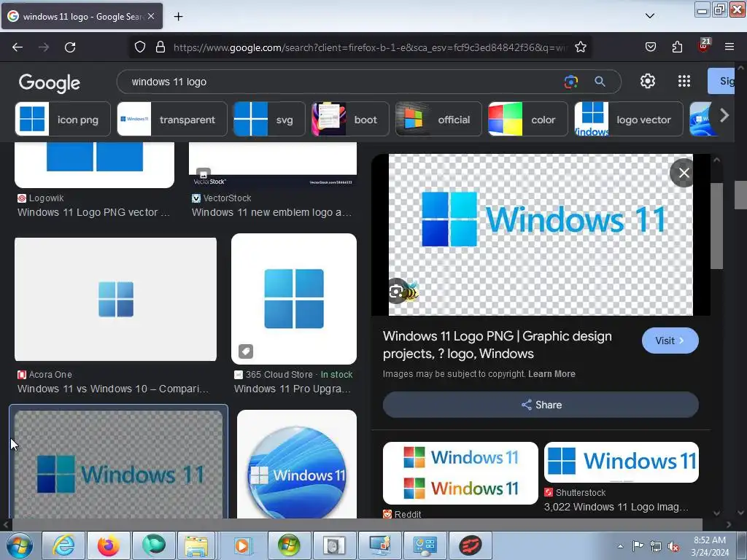This screenshot has width=747, height=560.
Task: Open the 365 Cloud Store product thumbnail
Action: [294, 298]
